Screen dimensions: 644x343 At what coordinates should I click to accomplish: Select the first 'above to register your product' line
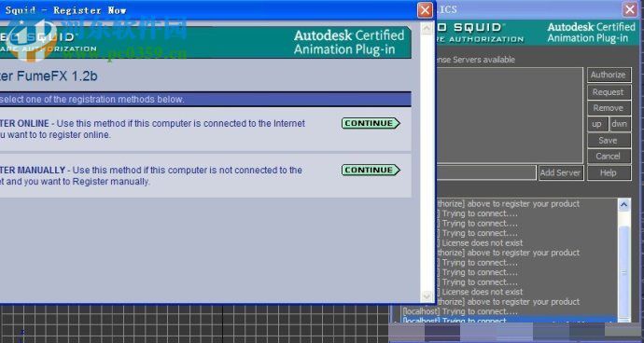pos(508,204)
